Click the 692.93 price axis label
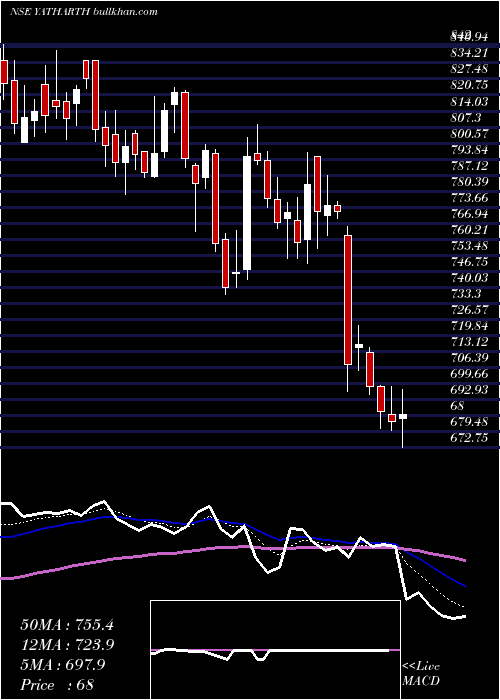 click(469, 390)
